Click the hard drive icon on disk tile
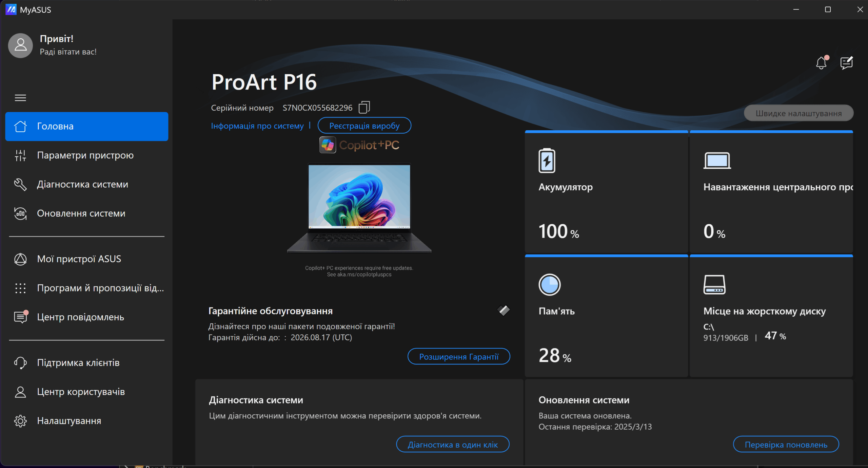Image resolution: width=868 pixels, height=468 pixels. [715, 284]
